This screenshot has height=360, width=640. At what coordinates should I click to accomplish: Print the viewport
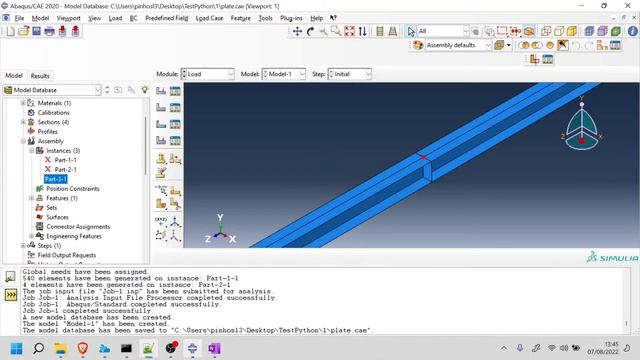click(49, 31)
